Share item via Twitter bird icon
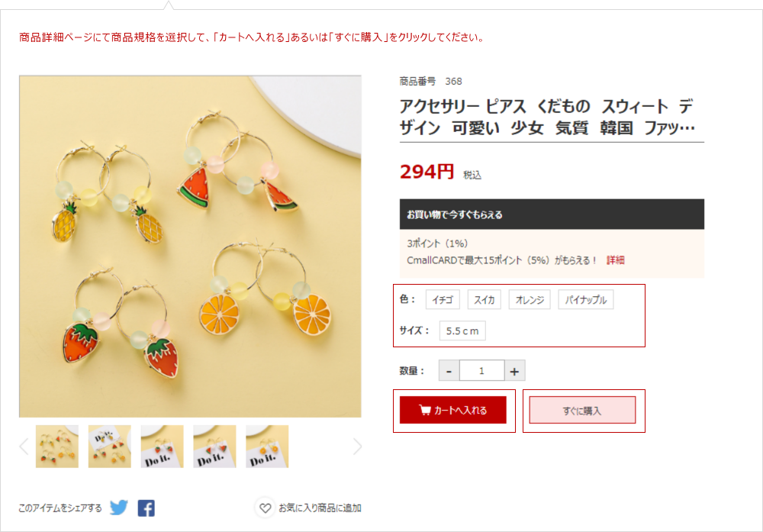 point(119,508)
